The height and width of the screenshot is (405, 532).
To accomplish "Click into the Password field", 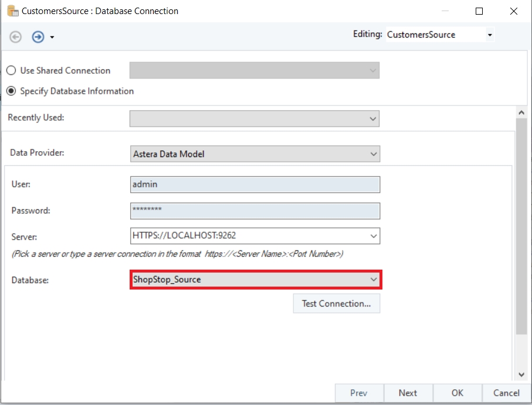I will click(255, 210).
